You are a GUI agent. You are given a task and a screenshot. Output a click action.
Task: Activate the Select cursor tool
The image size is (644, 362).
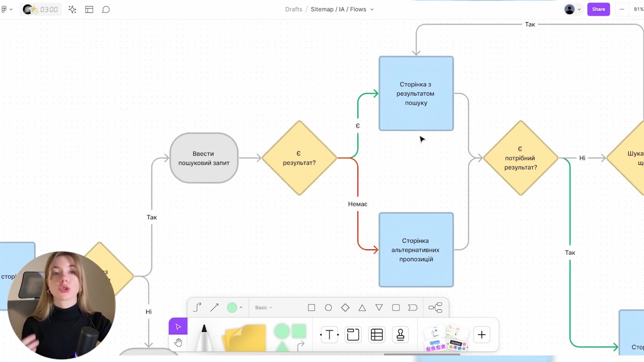(178, 327)
